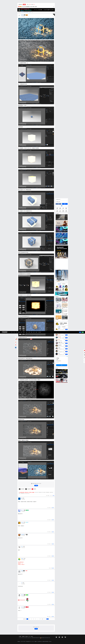Click the blue 马上购买 purchase button
The width and height of the screenshot is (85, 644).
(x=36, y=486)
